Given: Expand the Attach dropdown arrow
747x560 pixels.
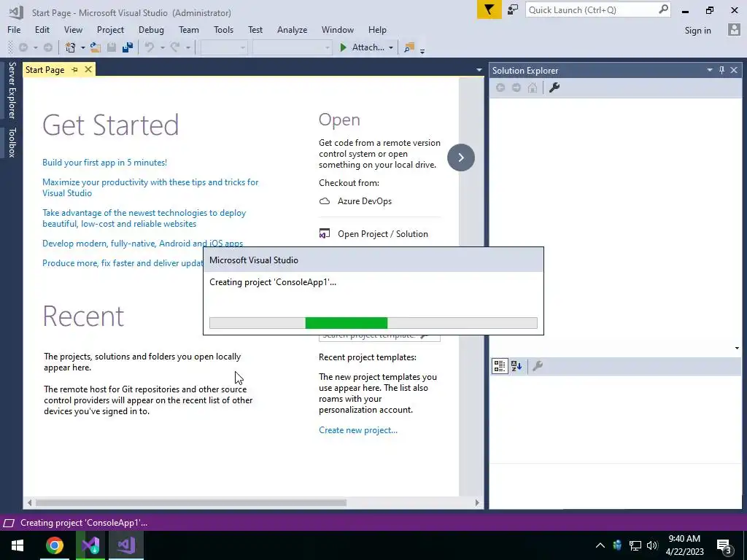Looking at the screenshot, I should coord(391,47).
